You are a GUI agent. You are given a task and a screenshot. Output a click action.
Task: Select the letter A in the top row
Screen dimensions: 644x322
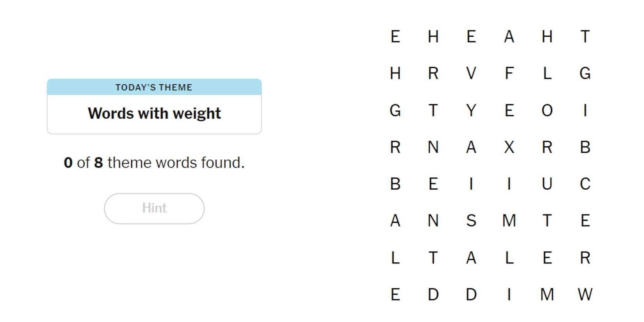tap(509, 37)
